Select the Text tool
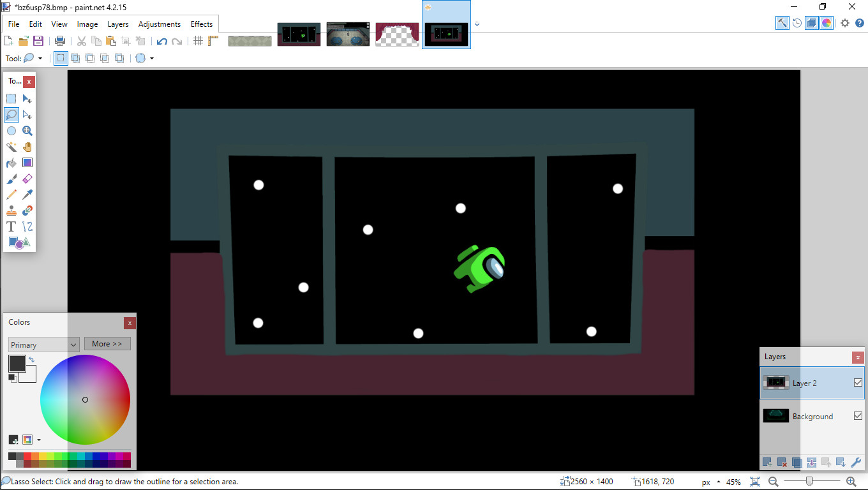The height and width of the screenshot is (490, 868). coord(10,226)
